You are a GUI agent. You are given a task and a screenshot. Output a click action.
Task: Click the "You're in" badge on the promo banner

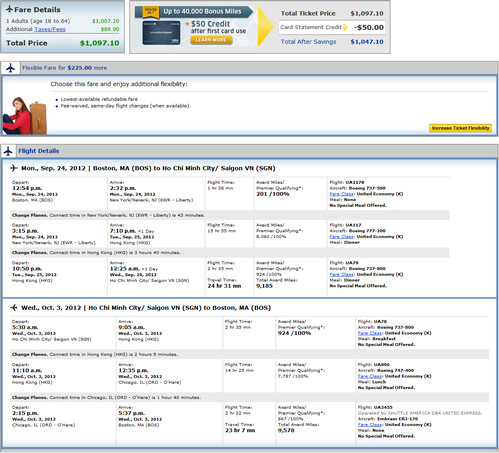coord(151,12)
